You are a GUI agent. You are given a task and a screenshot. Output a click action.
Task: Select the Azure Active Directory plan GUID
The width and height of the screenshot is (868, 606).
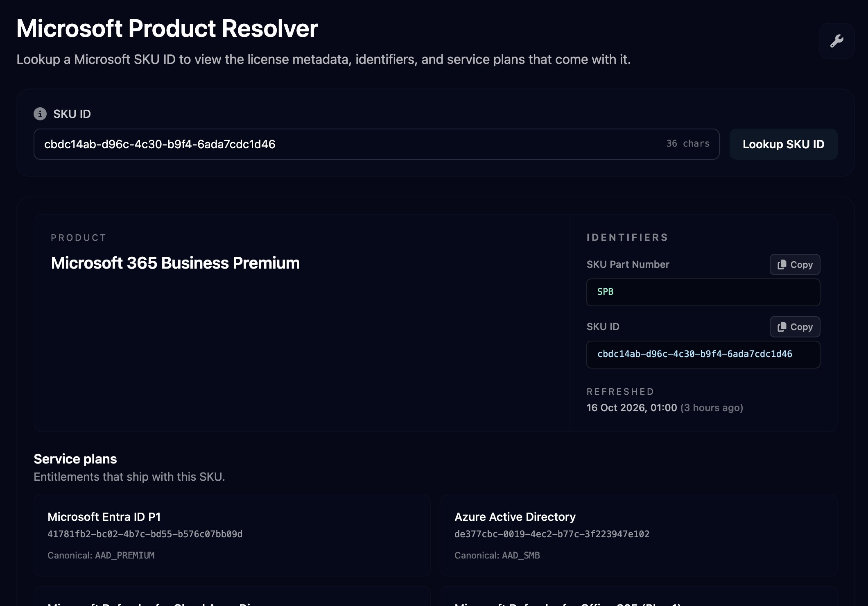[x=552, y=534]
